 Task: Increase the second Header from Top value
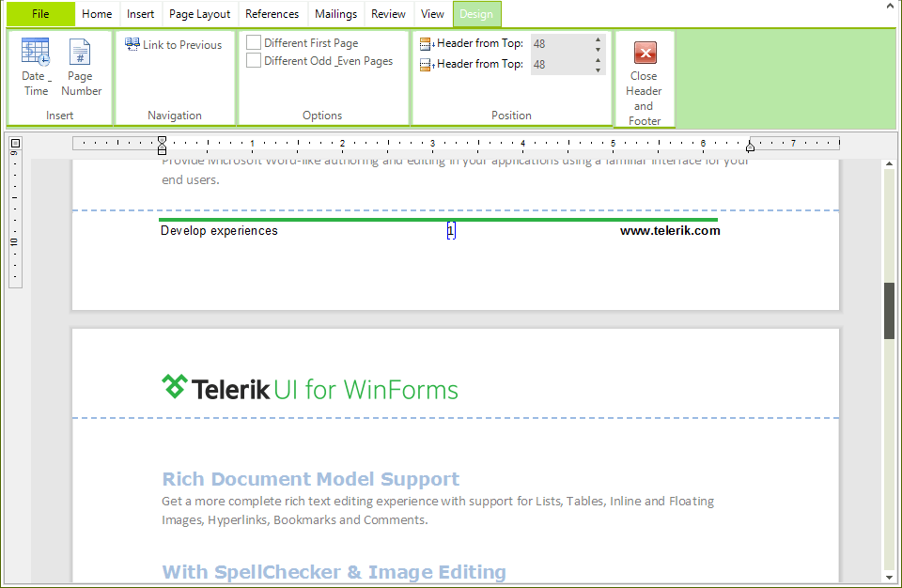(x=599, y=60)
